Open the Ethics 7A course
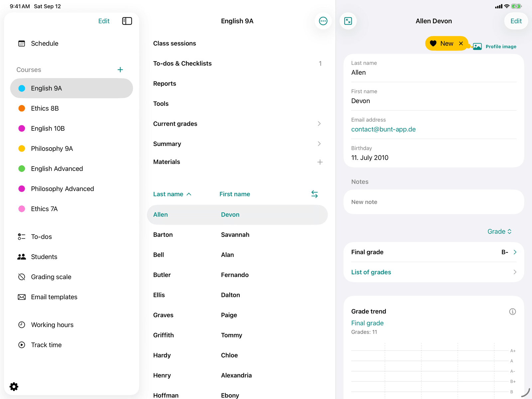The image size is (532, 399). 71,209
